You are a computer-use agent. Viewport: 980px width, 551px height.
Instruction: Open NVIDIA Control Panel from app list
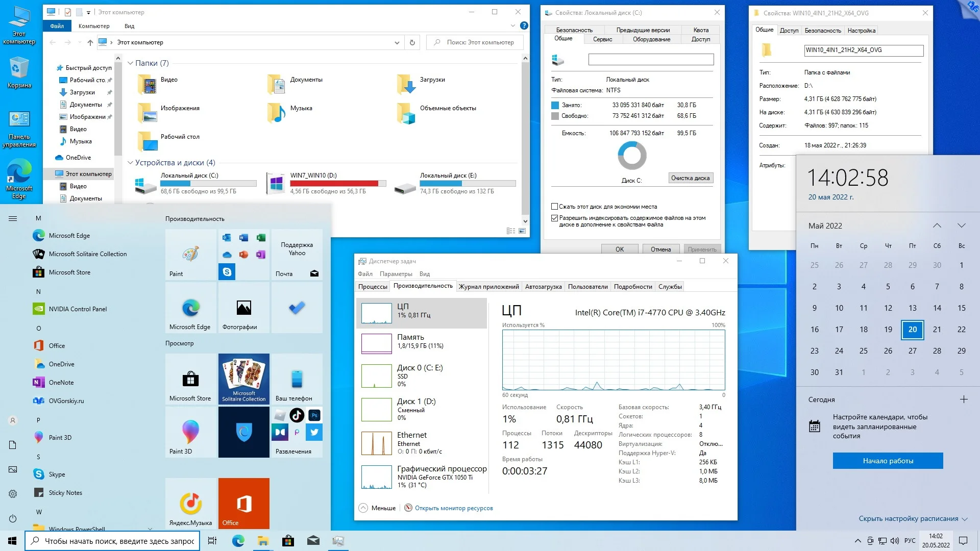click(x=78, y=309)
